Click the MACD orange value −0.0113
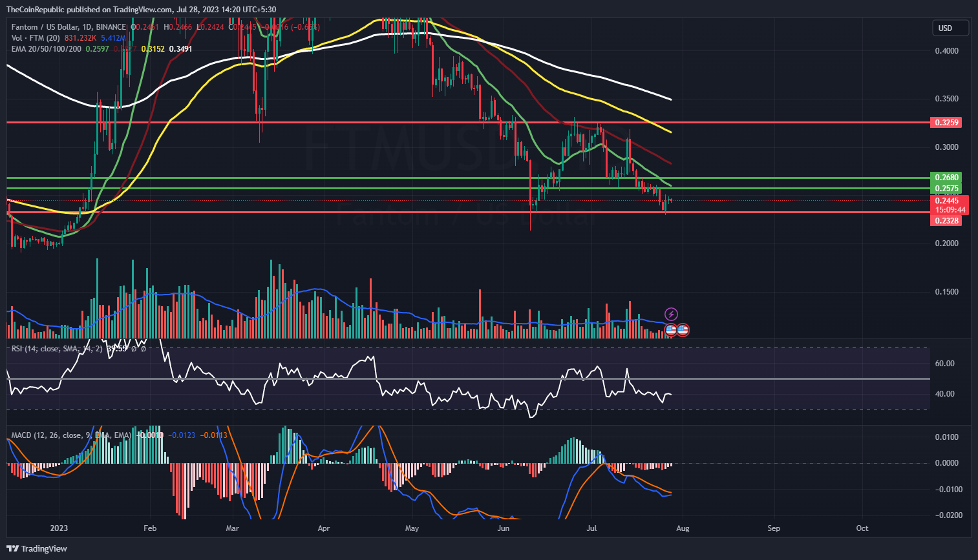 click(x=214, y=435)
